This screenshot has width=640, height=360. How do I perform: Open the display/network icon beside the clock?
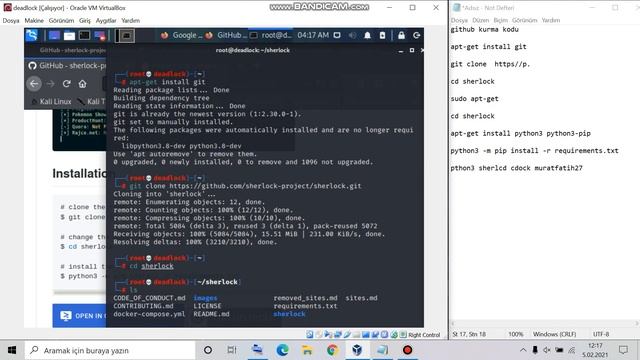tap(337, 35)
